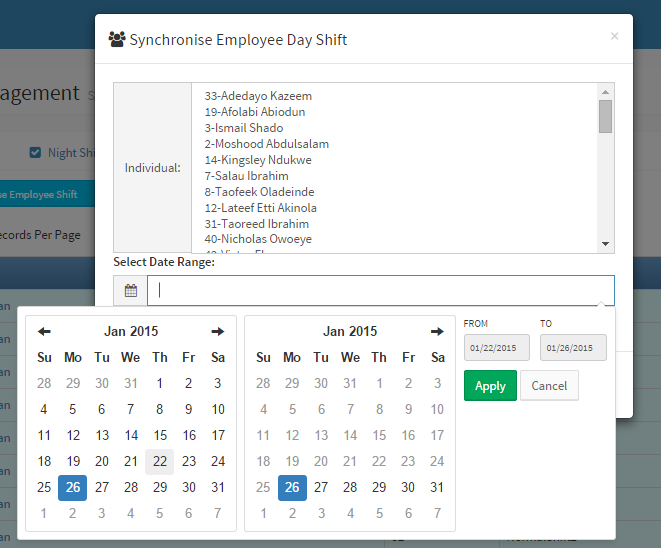The image size is (661, 548).
Task: Choose 40-Nicholas Owoeye in the individual list
Action: coord(258,240)
